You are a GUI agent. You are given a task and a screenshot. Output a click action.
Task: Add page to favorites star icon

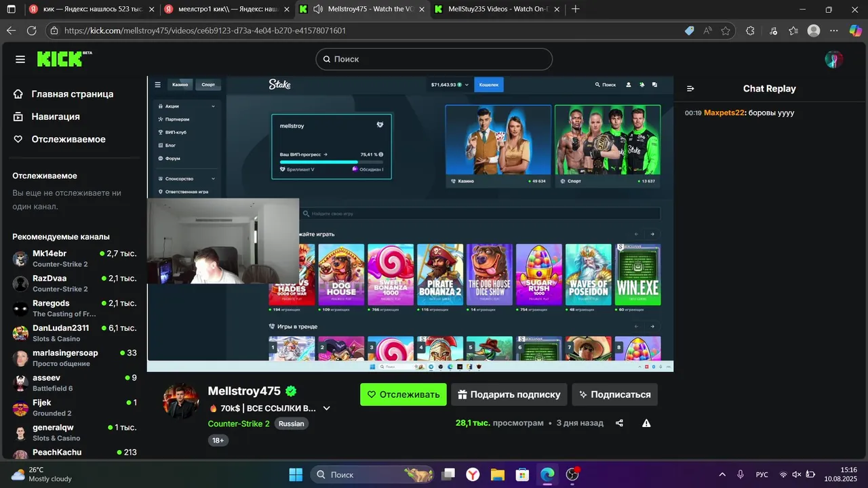coord(726,30)
